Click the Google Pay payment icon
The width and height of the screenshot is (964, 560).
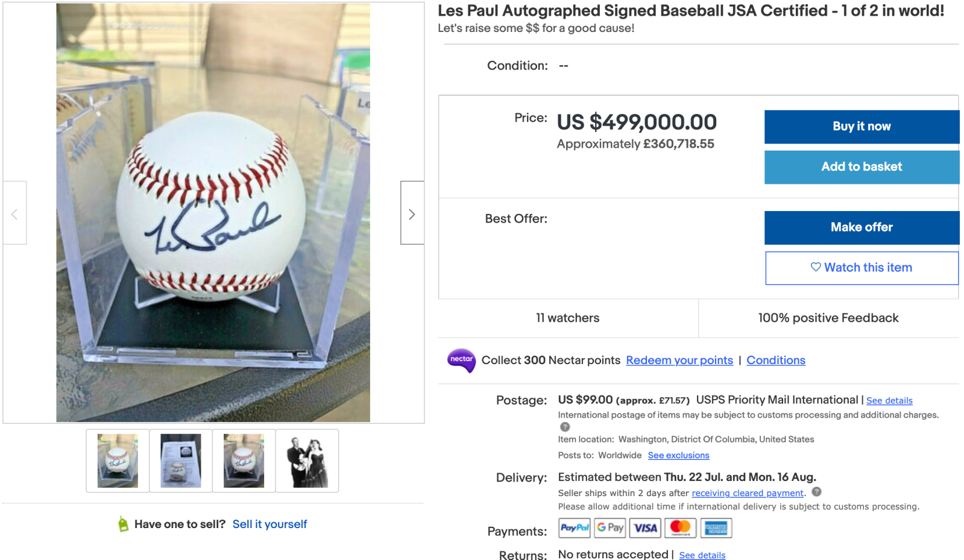[x=610, y=528]
